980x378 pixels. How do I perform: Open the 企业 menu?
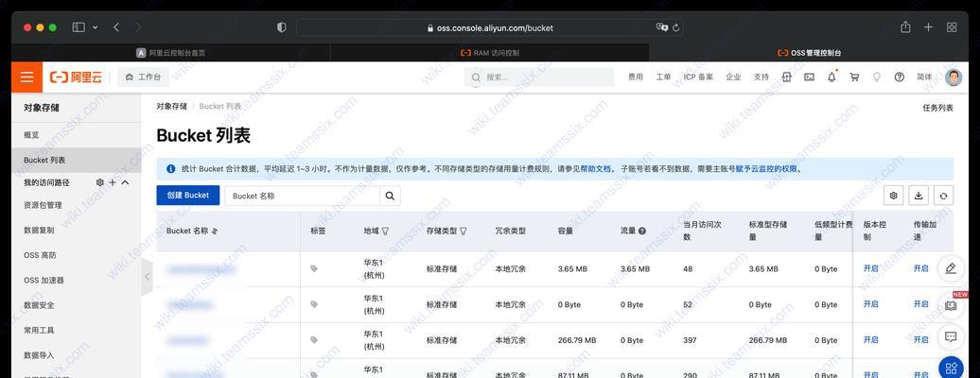pyautogui.click(x=733, y=77)
